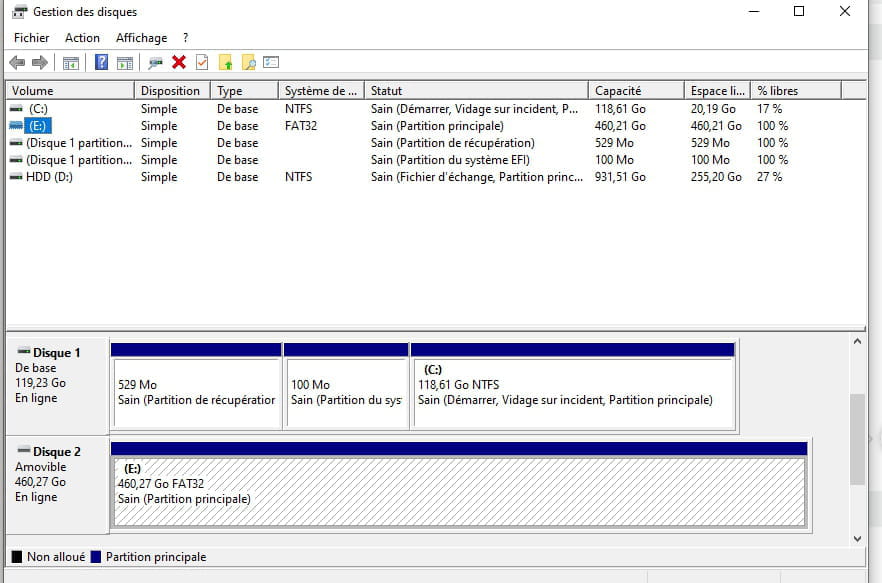Open the Action menu
Image resolution: width=882 pixels, height=583 pixels.
tap(82, 38)
